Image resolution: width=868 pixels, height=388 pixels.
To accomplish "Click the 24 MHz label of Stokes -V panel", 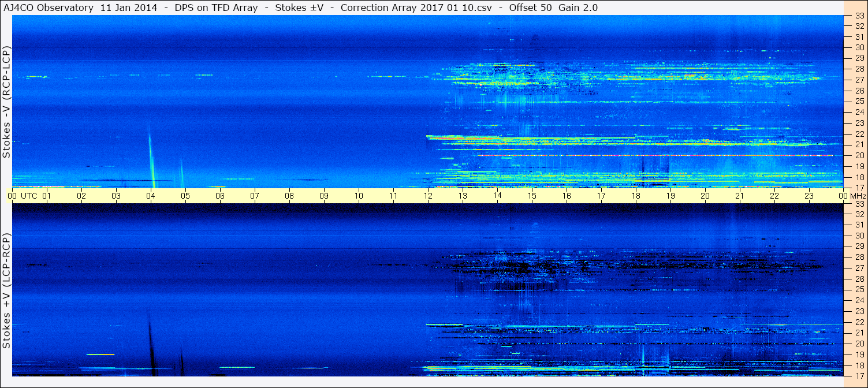I will coord(859,112).
